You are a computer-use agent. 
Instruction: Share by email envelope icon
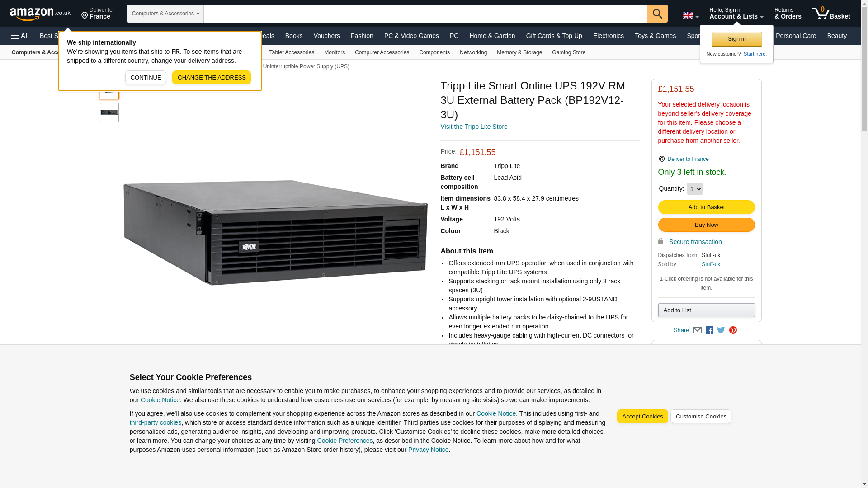697,330
